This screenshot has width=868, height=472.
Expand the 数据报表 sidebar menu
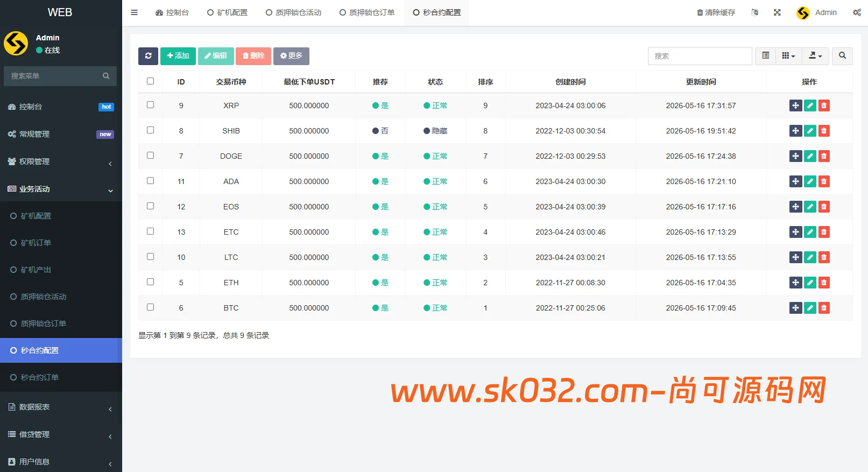point(61,407)
